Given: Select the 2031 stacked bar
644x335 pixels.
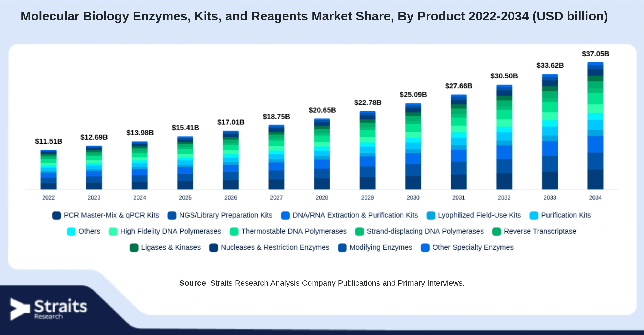Looking at the screenshot, I should (x=459, y=142).
